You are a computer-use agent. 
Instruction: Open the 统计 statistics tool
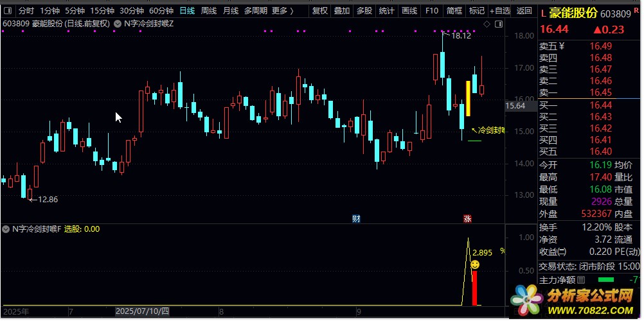point(386,11)
